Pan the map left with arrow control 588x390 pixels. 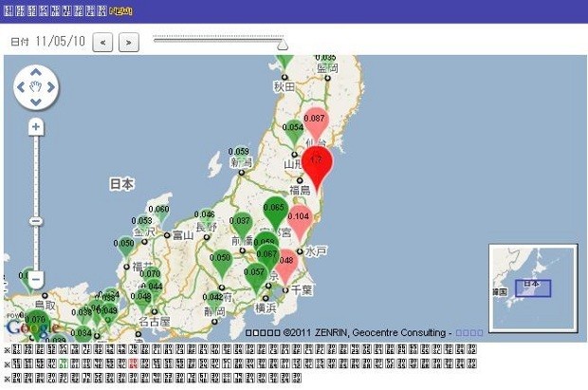(22, 88)
